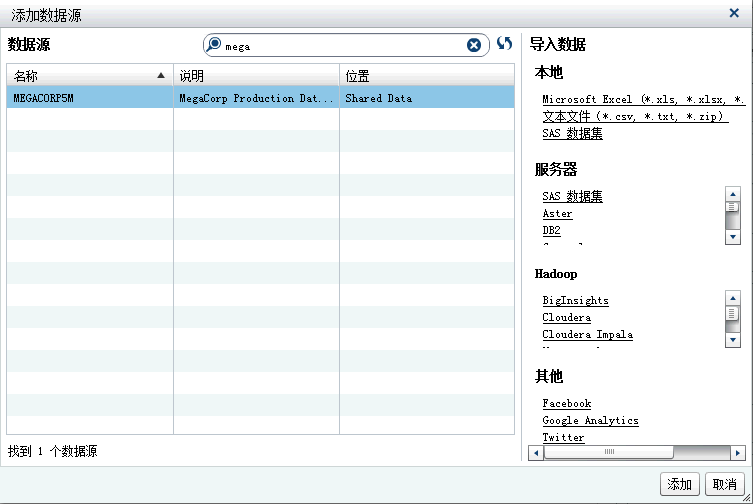This screenshot has height=504, width=753.
Task: Import from Cloudera Impala
Action: [x=587, y=334]
